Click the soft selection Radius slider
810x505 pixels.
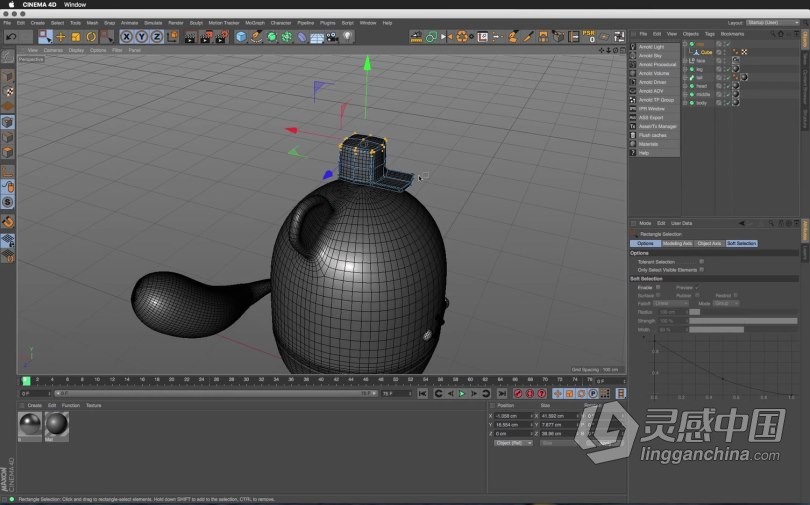click(744, 312)
